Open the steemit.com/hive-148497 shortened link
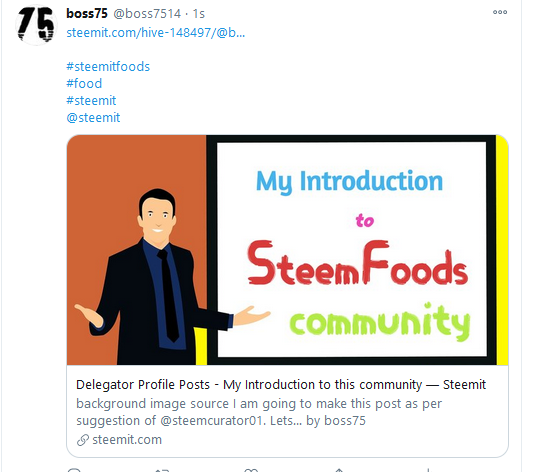The image size is (535, 472). point(156,33)
